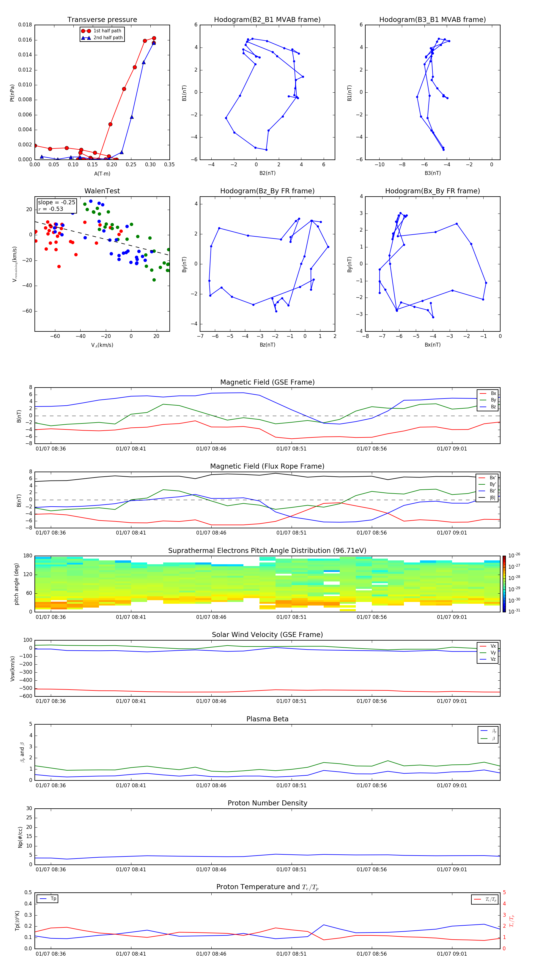535x980 pixels.
Task: Click the Plasma Beta legend box
Action: coord(488,735)
